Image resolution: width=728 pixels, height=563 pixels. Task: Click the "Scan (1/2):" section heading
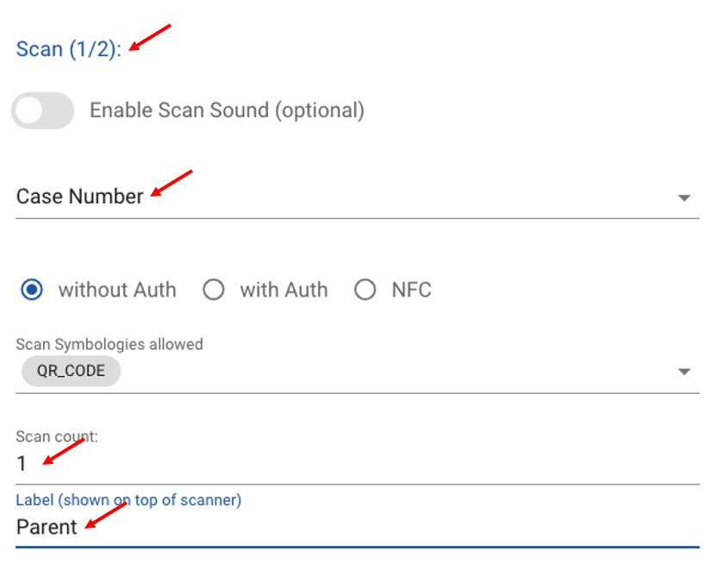click(x=69, y=49)
